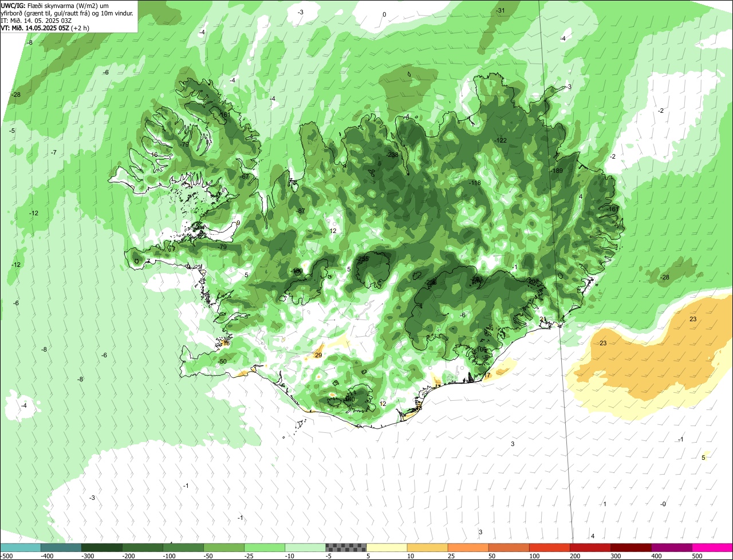Click the -238 flux value on the map
This screenshot has width=733, height=560.
point(392,155)
